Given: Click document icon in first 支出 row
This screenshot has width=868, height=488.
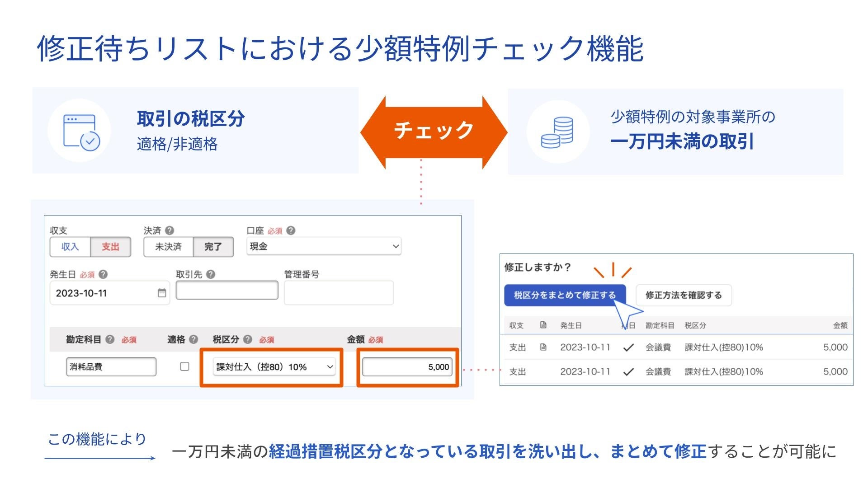Looking at the screenshot, I should tap(543, 347).
